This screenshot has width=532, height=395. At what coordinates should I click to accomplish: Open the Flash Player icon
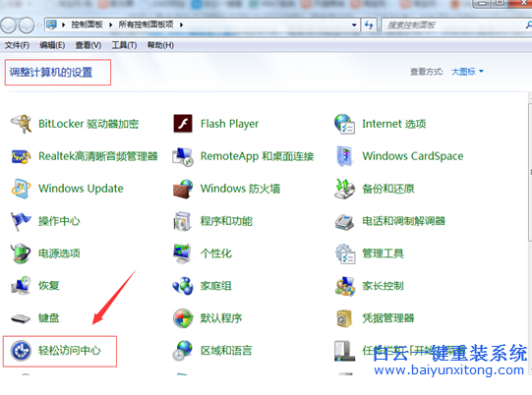pyautogui.click(x=183, y=124)
